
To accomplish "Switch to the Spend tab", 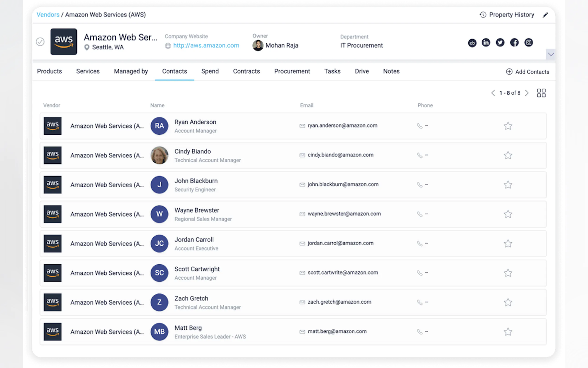I will (210, 71).
